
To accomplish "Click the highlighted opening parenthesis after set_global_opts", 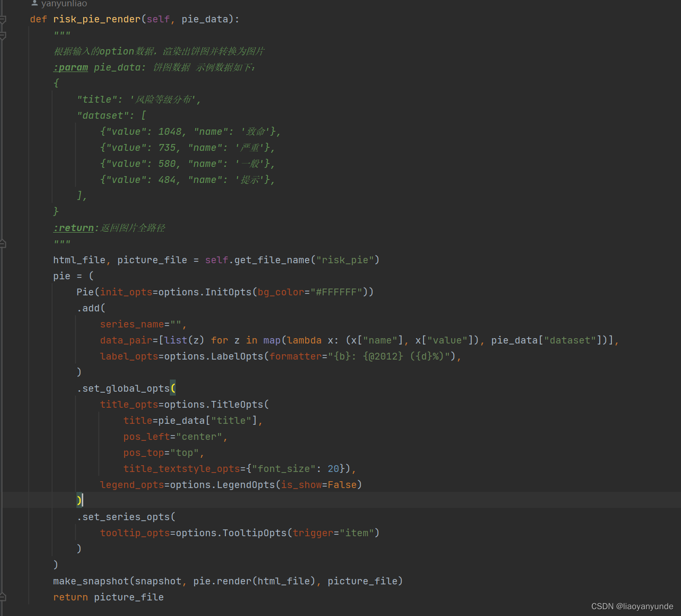I will [173, 389].
